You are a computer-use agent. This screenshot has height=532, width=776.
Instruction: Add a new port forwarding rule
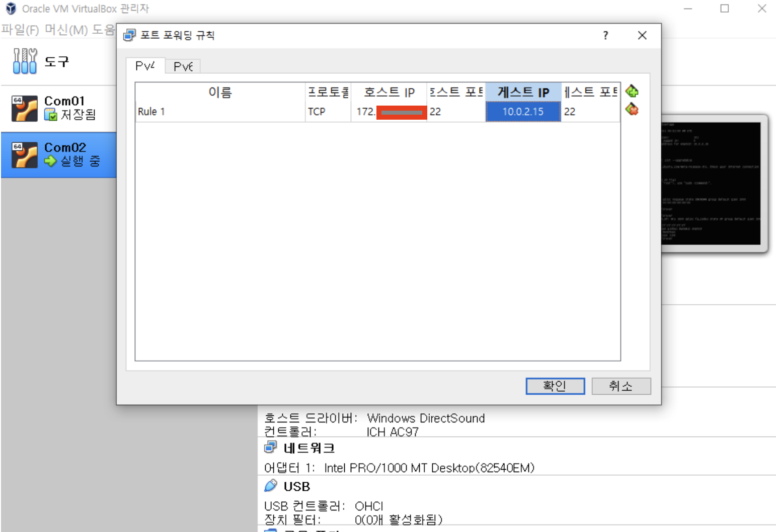coord(632,92)
